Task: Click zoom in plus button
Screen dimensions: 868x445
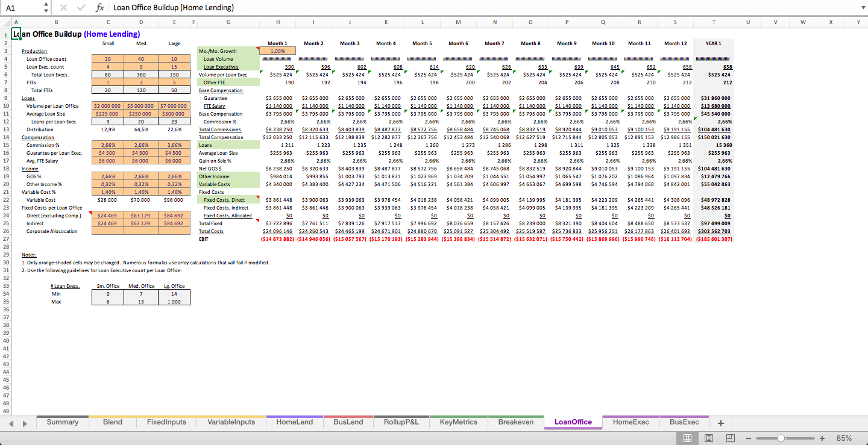Action: pyautogui.click(x=822, y=438)
